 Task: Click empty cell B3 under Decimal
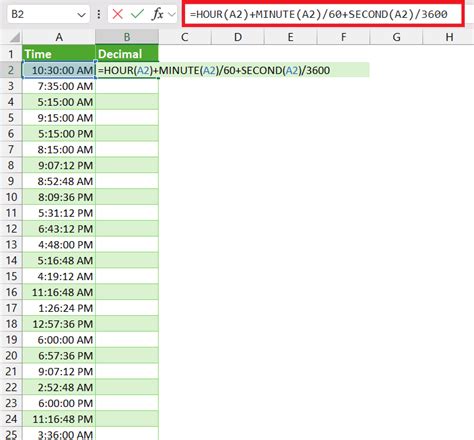coord(127,86)
